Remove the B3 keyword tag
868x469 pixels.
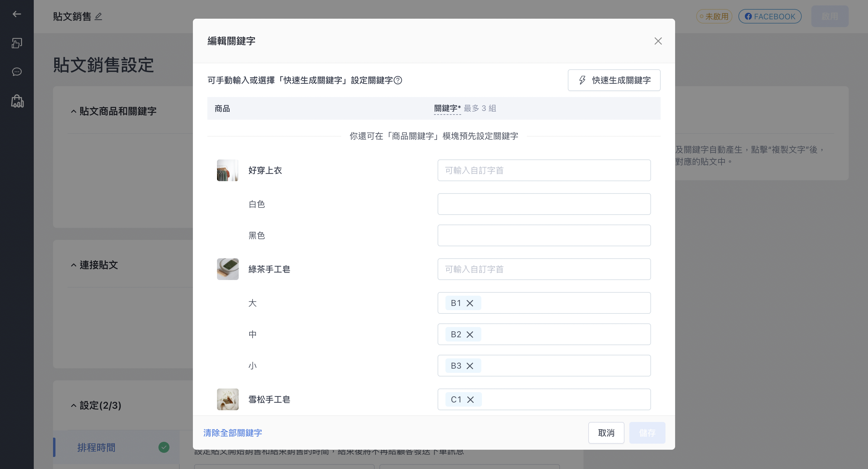pos(470,366)
